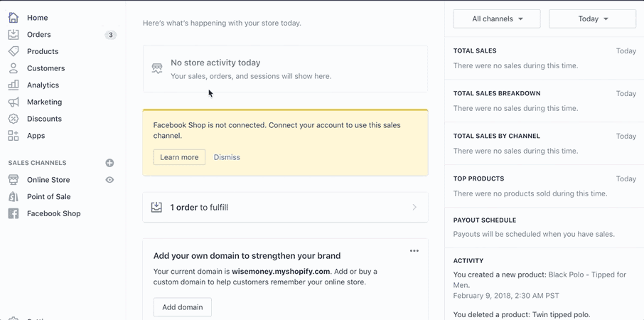Click 'Add your own domain to strengthen your brand' heading

(247, 256)
